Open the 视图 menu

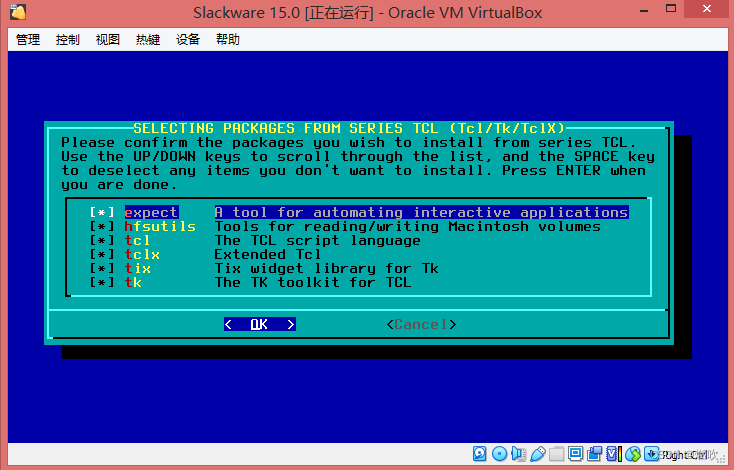click(108, 39)
